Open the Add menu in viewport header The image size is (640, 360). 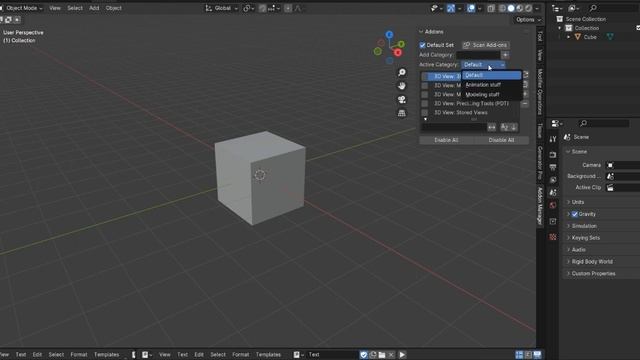pos(94,8)
